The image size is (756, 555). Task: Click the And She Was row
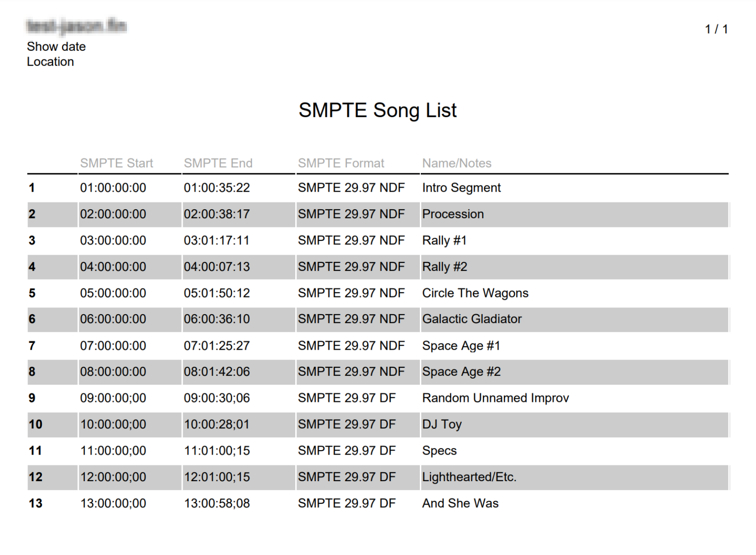pyautogui.click(x=460, y=503)
